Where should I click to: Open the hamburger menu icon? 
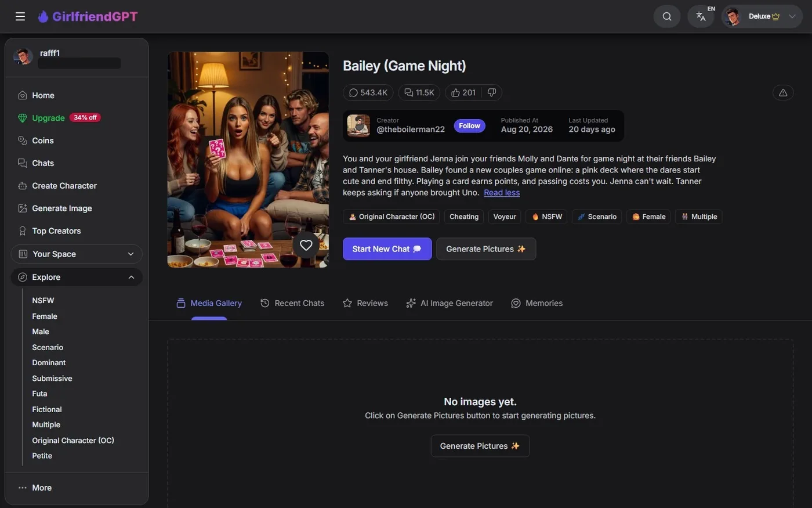tap(20, 16)
